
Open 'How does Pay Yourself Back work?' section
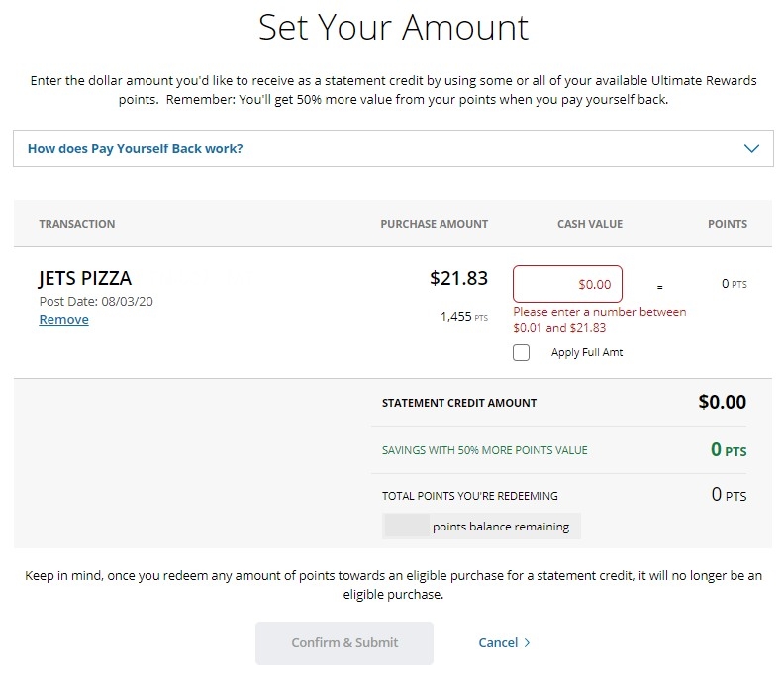tap(136, 149)
